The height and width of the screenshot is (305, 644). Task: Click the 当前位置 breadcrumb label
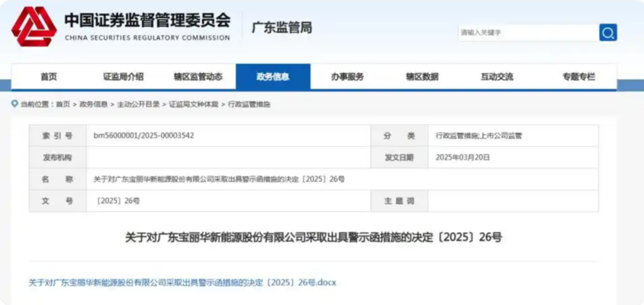36,104
